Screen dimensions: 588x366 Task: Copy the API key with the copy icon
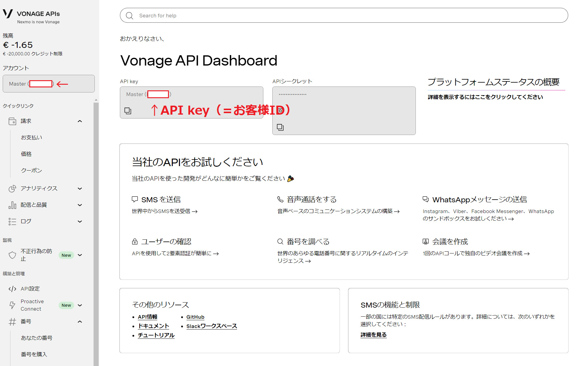[128, 111]
